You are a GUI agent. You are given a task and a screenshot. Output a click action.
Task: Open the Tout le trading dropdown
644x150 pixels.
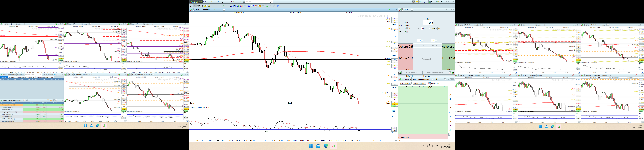pos(405,83)
